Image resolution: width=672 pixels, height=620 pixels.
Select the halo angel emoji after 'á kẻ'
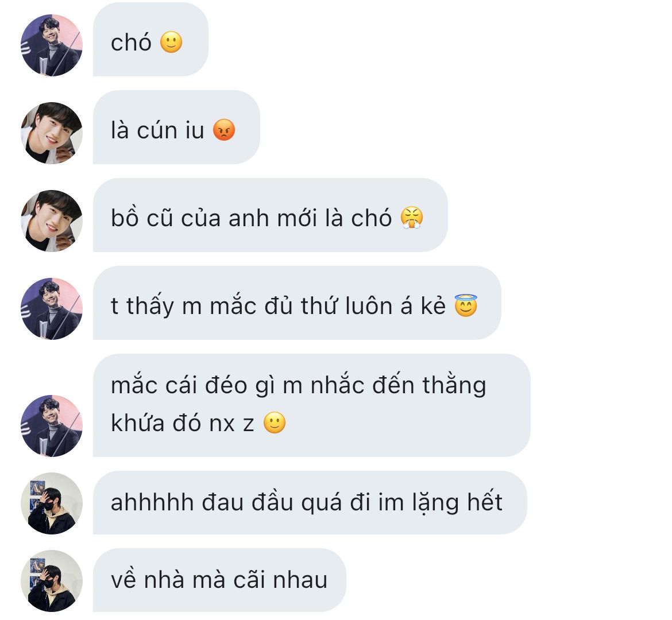pos(466,305)
